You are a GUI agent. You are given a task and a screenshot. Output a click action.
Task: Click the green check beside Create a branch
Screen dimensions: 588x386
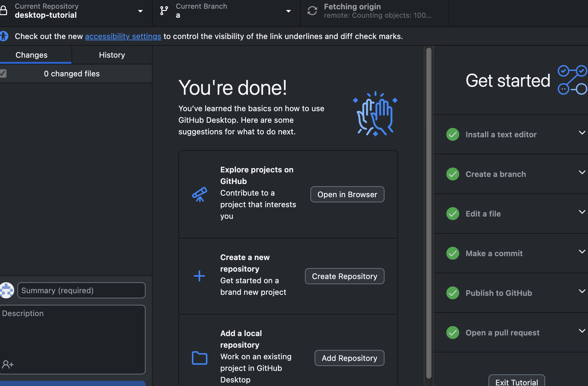coord(453,174)
